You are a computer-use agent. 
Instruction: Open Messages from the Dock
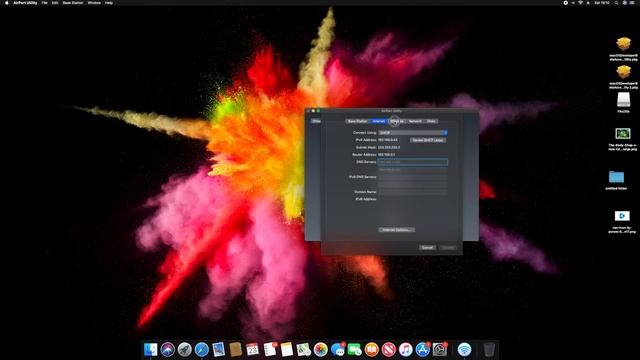point(338,349)
